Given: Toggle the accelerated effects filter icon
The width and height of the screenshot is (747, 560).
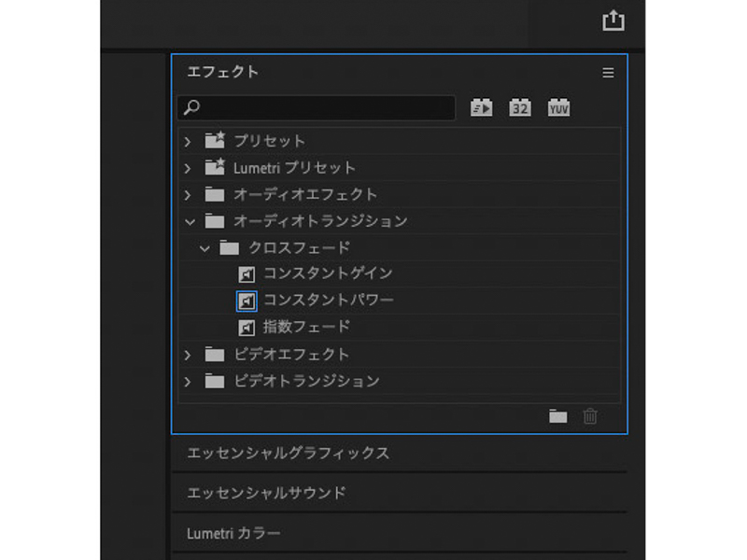Looking at the screenshot, I should [482, 107].
